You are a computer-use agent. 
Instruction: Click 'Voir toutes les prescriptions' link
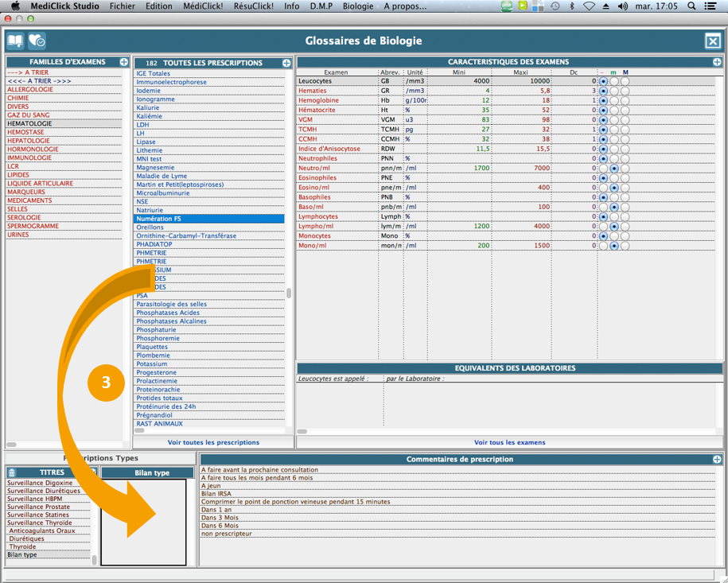(x=213, y=442)
